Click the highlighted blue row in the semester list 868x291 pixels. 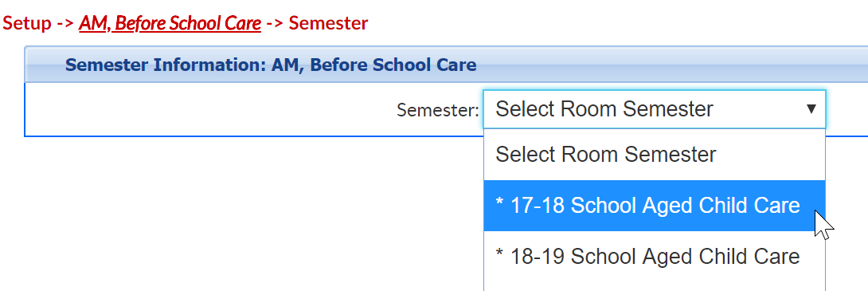(655, 206)
